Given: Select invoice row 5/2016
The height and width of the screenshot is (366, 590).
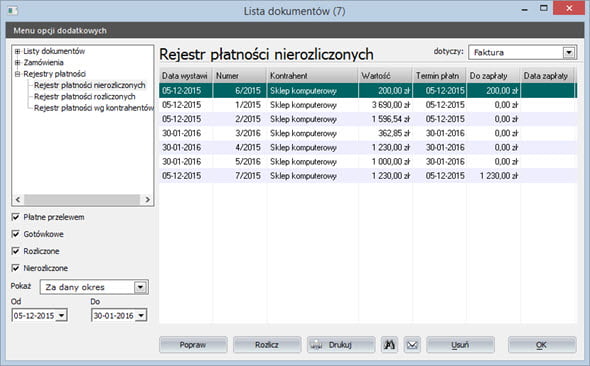Looking at the screenshot, I should (x=368, y=162).
